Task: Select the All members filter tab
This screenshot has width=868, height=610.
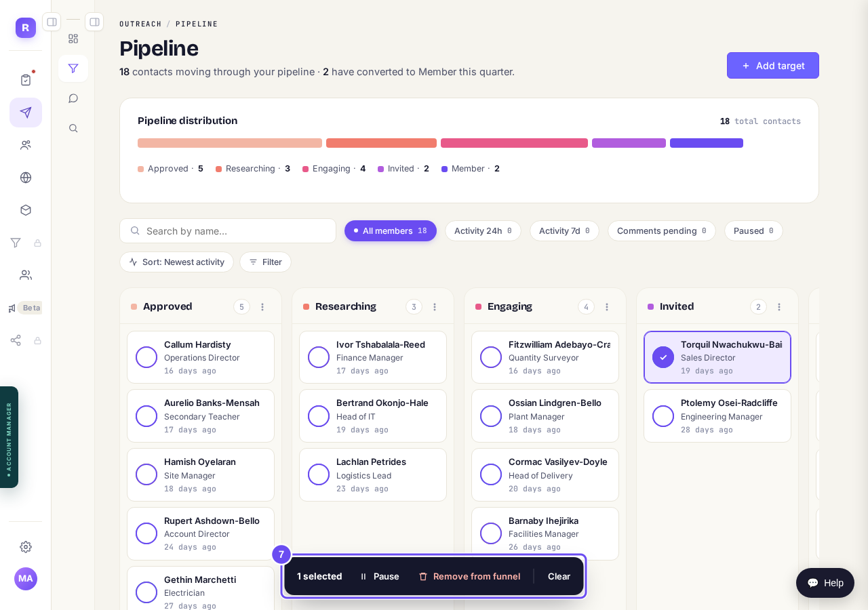Action: tap(391, 230)
